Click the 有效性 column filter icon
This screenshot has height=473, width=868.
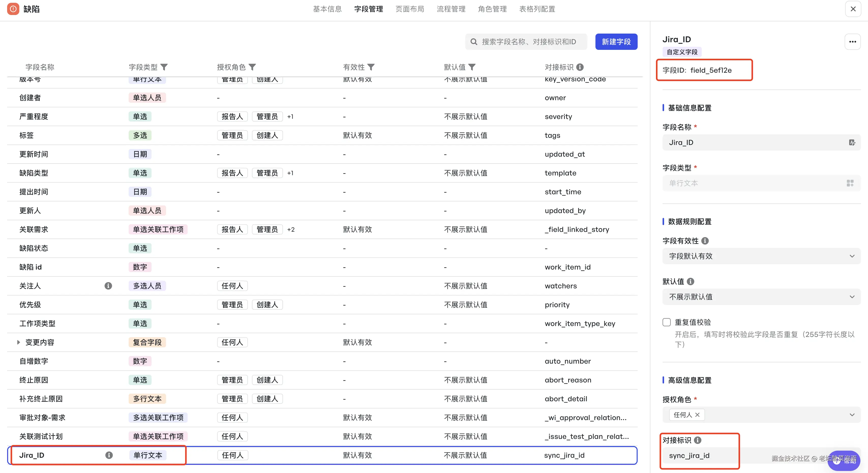click(x=371, y=67)
